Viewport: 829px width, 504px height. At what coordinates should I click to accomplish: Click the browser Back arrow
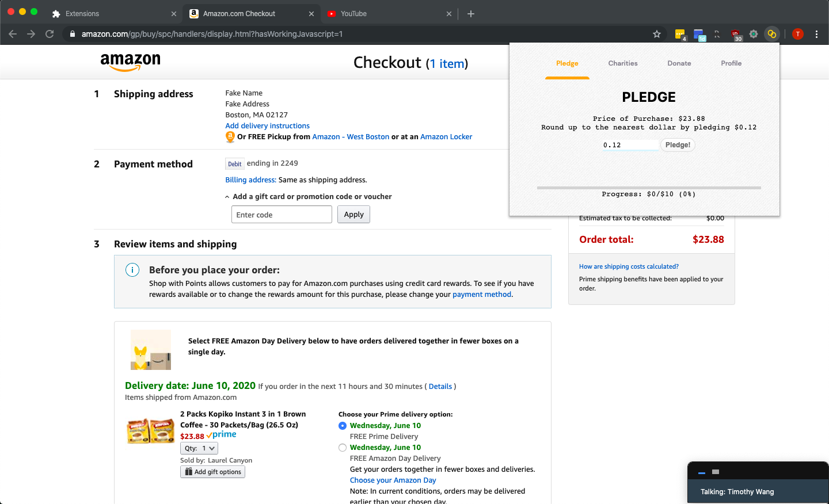point(13,34)
